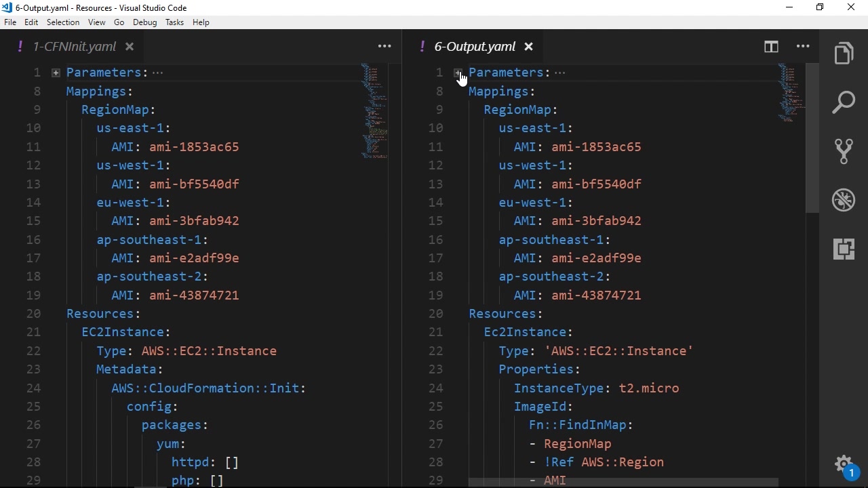This screenshot has height=488, width=868.
Task: Click 'Mappings:' key in right editor
Action: tap(502, 91)
